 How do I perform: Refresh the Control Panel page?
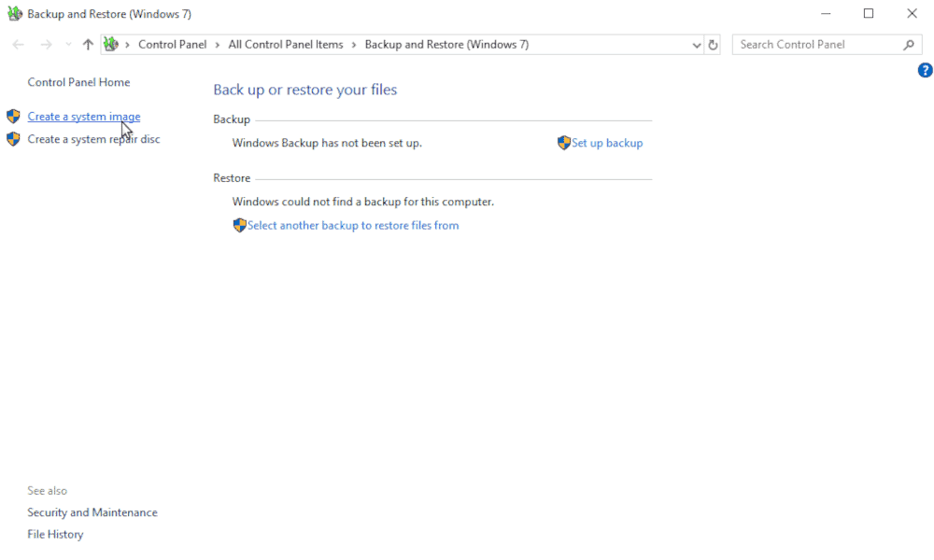coord(713,45)
